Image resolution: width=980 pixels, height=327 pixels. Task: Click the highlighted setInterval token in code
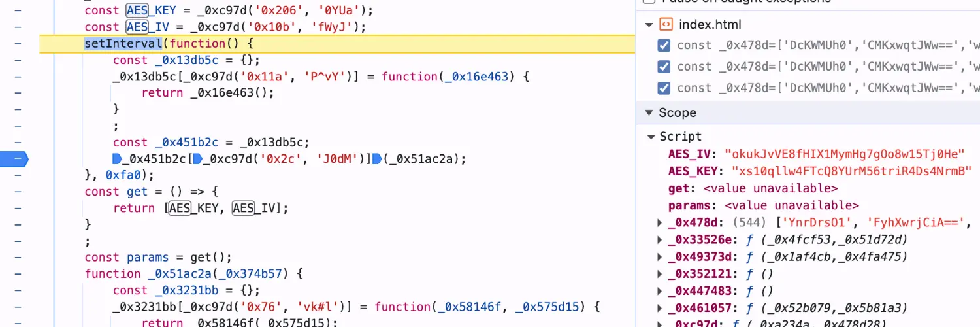123,44
